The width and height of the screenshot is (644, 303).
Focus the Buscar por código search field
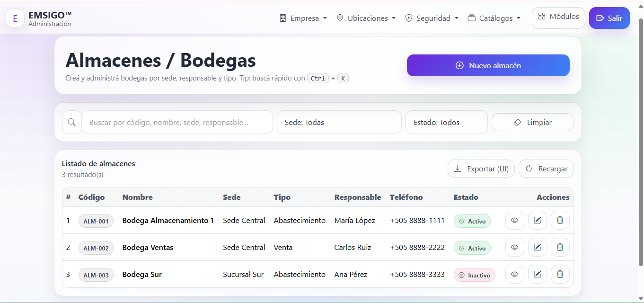(x=177, y=122)
